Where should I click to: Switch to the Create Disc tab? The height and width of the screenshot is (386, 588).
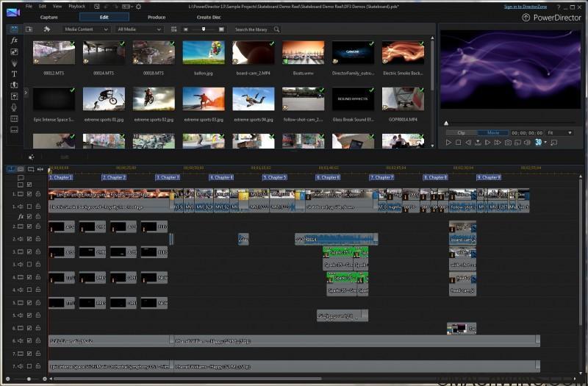click(209, 17)
